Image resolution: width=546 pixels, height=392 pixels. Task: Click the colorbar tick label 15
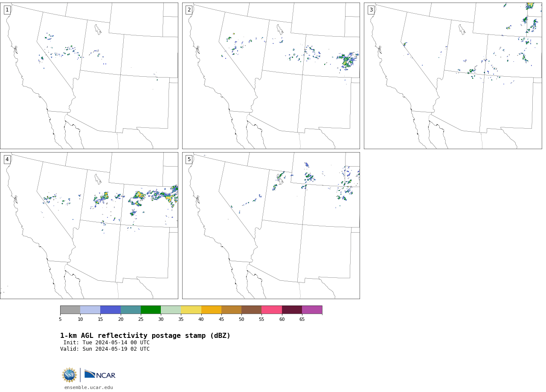tap(100, 319)
